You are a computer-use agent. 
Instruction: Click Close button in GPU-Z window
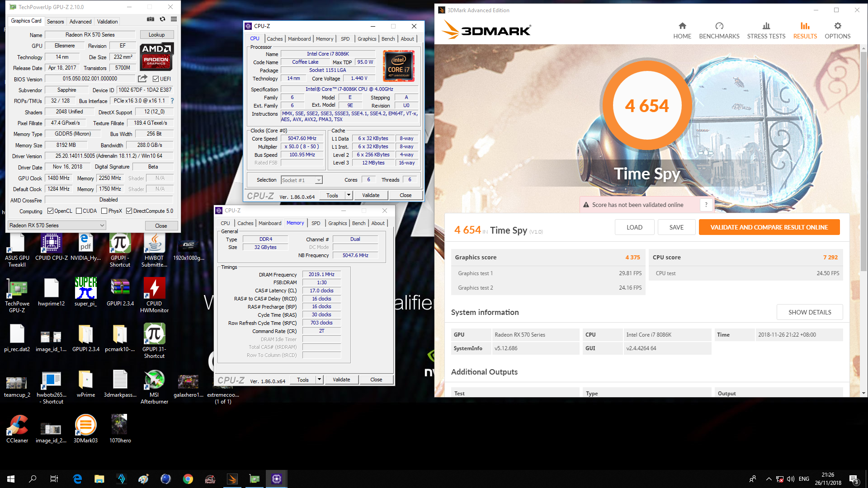point(161,226)
